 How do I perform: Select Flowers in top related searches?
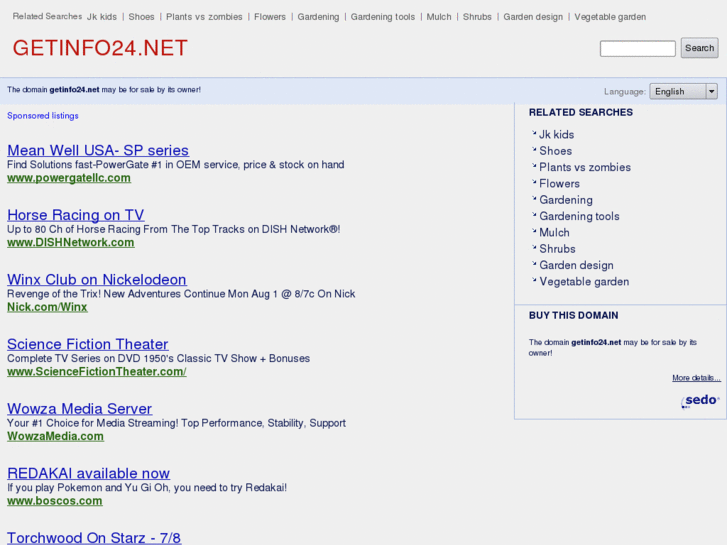pyautogui.click(x=270, y=17)
